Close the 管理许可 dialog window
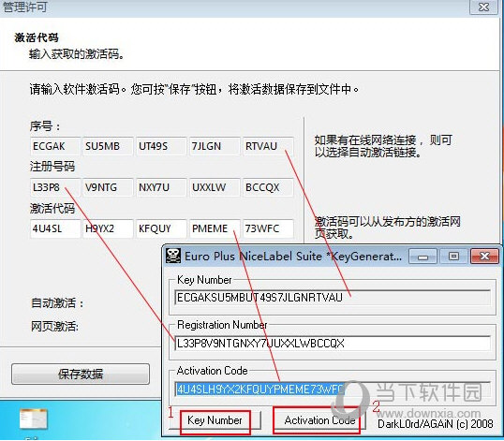The height and width of the screenshot is (441, 504). (x=483, y=7)
